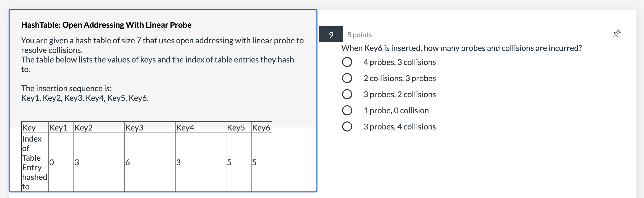Click the HashTable Open Addressing heading

[106, 25]
